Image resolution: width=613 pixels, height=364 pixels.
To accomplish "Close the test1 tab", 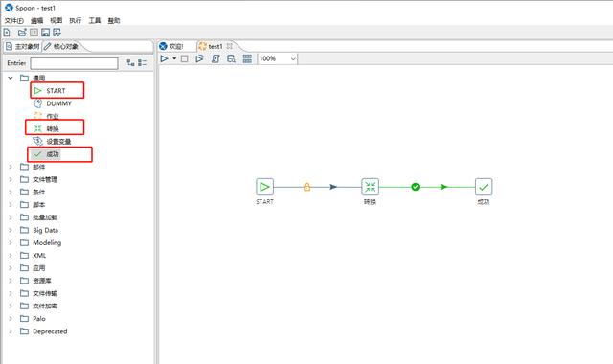I will (230, 46).
